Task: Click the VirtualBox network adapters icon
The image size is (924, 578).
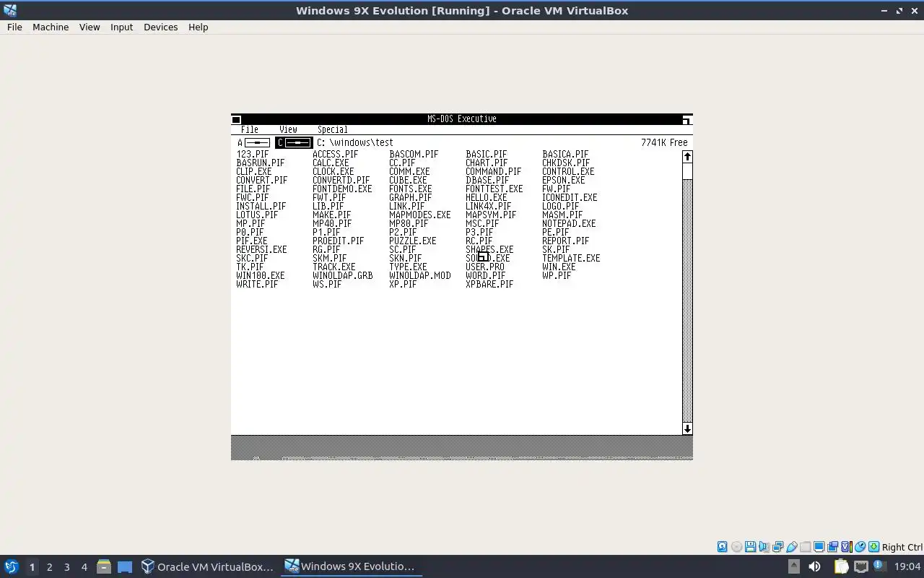Action: (777, 547)
